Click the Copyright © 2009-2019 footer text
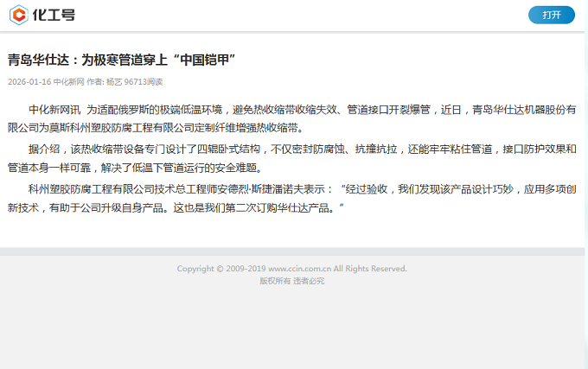This screenshot has width=588, height=369. coord(291,269)
